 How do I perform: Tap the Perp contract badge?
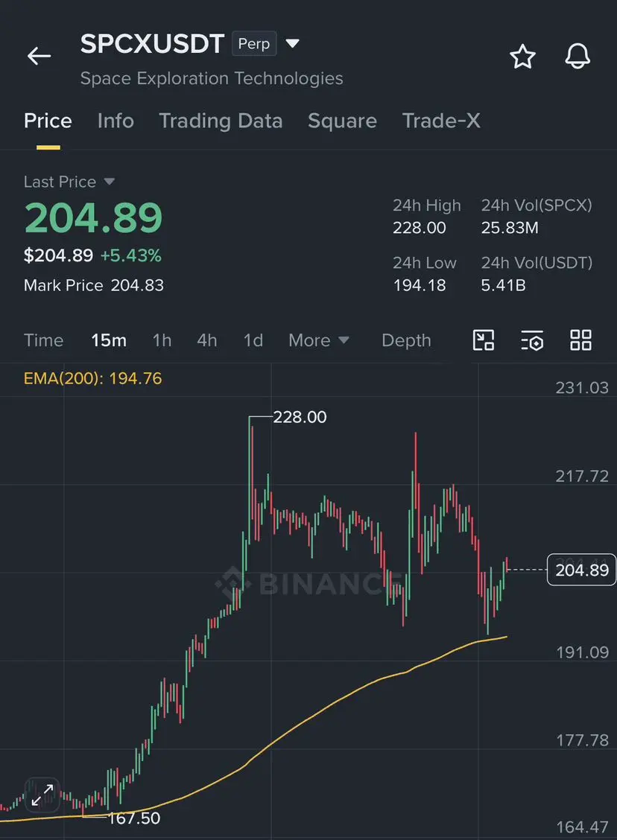pos(254,43)
